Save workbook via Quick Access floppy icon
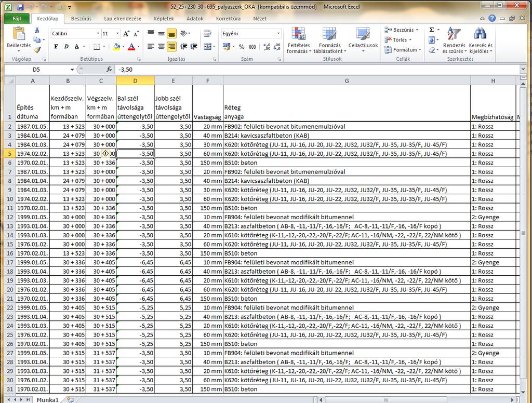This screenshot has width=532, height=403. coord(20,6)
